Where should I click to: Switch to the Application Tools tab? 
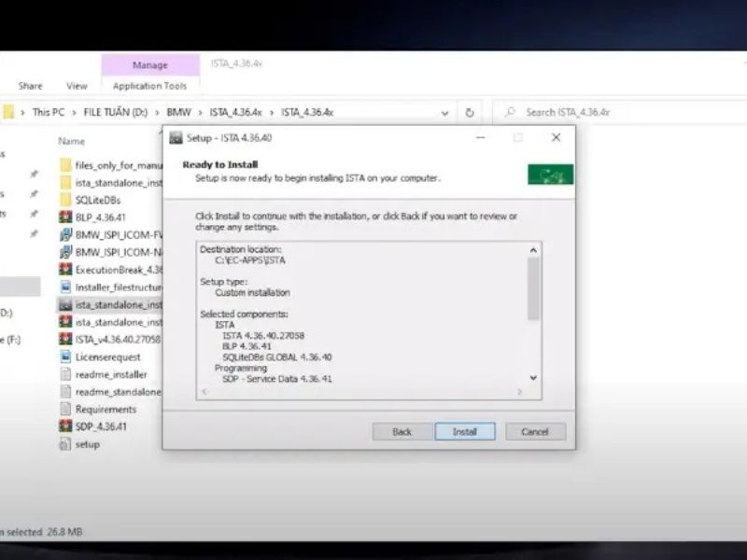[149, 86]
